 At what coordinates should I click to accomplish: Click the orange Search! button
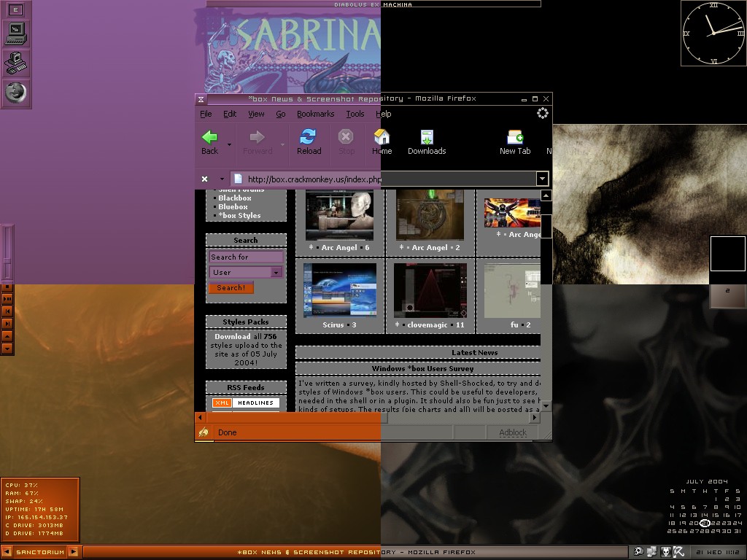coord(231,288)
